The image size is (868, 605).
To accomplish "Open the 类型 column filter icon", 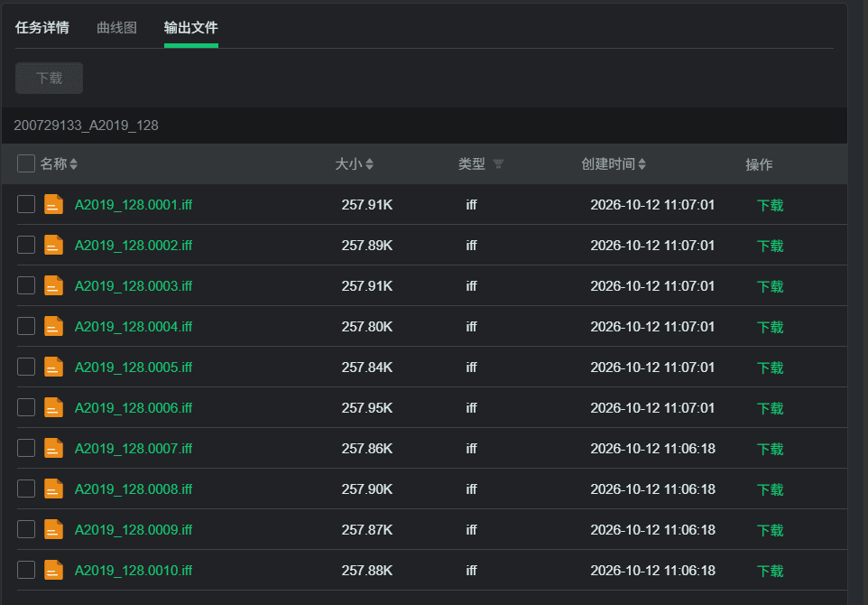I will [498, 164].
